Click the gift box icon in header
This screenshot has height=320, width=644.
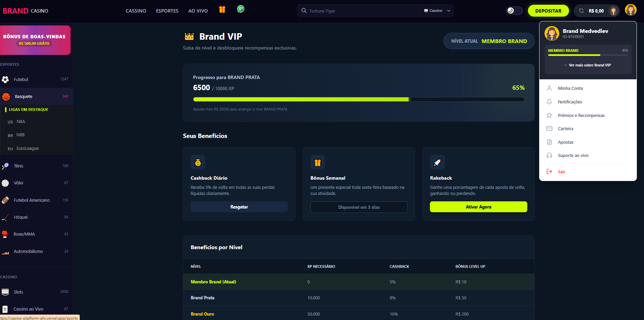(x=222, y=9)
